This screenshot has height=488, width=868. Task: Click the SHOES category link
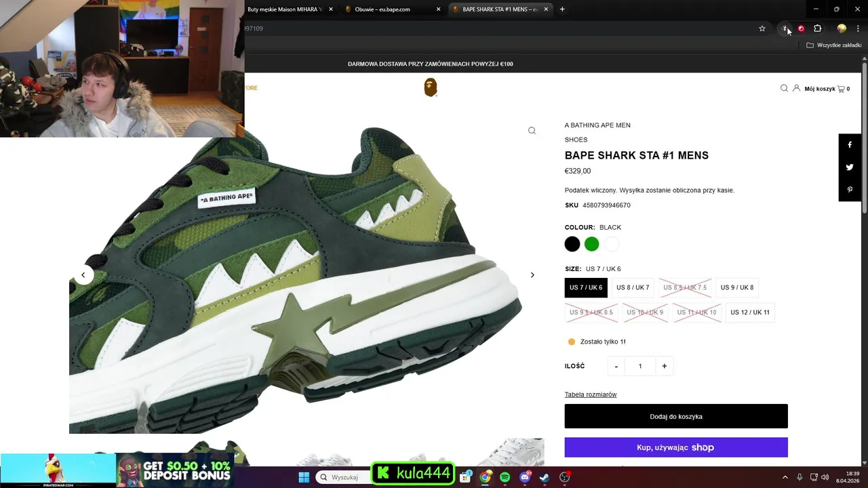click(x=576, y=140)
